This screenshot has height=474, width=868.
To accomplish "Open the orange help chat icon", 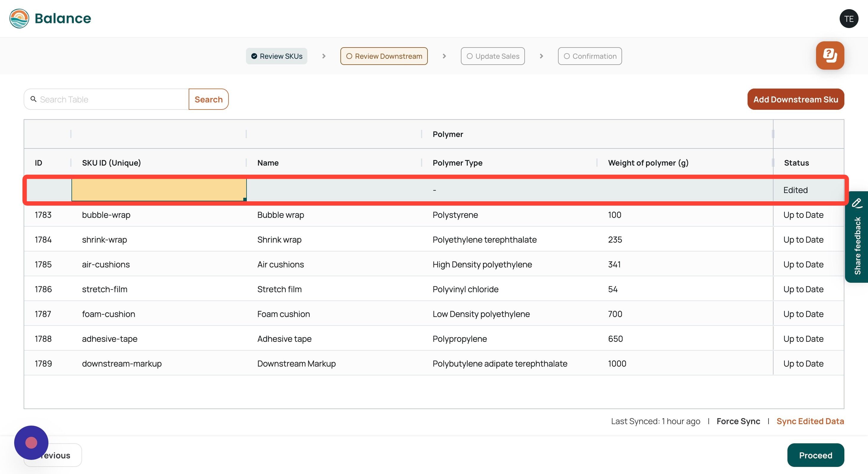I will pos(830,55).
